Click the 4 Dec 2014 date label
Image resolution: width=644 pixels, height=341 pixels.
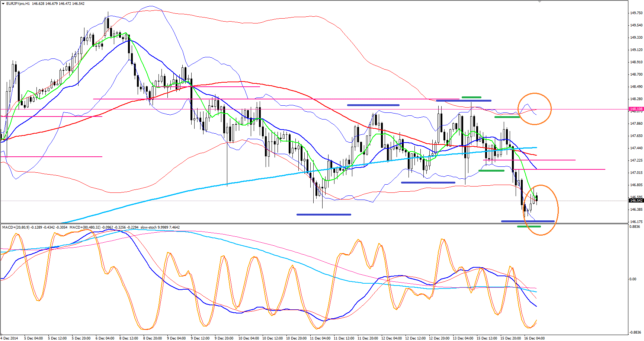pyautogui.click(x=10, y=338)
